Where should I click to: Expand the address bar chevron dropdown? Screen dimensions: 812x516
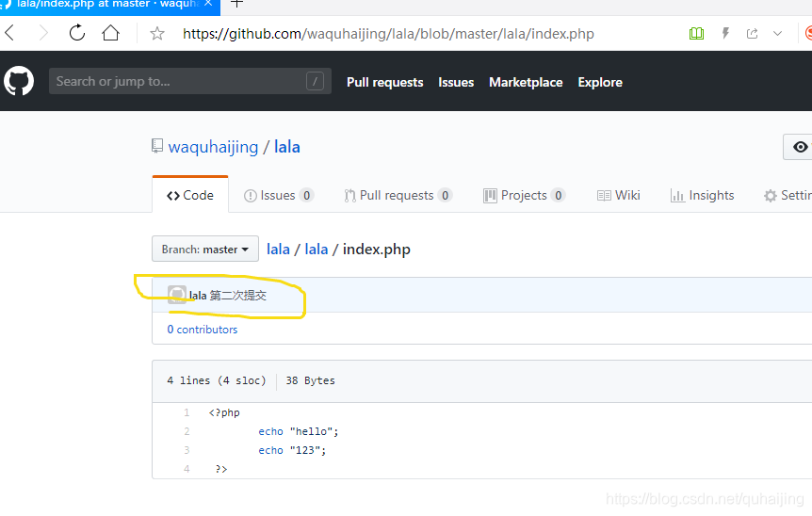coord(777,34)
